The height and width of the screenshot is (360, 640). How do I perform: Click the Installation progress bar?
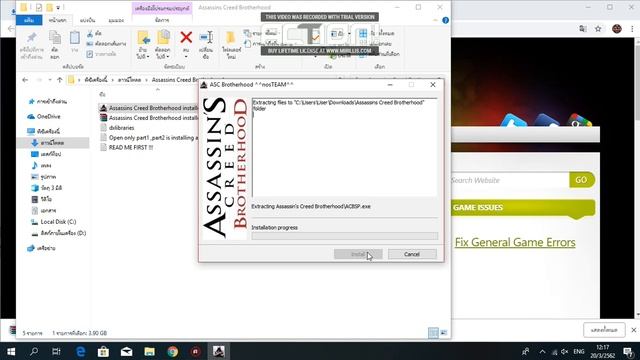(x=344, y=236)
